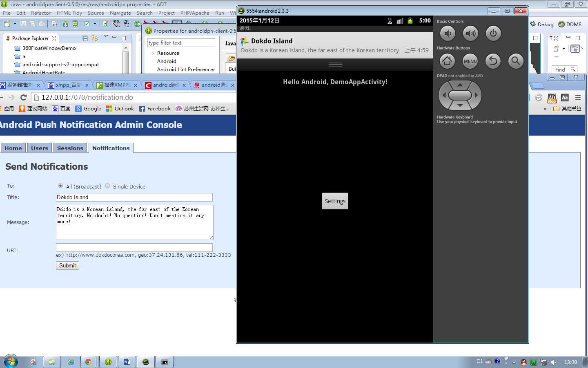
Task: Open the Google bookmark
Action: [x=88, y=109]
